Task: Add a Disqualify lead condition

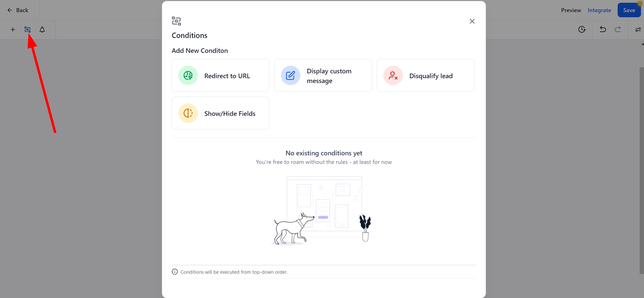Action: [x=425, y=75]
